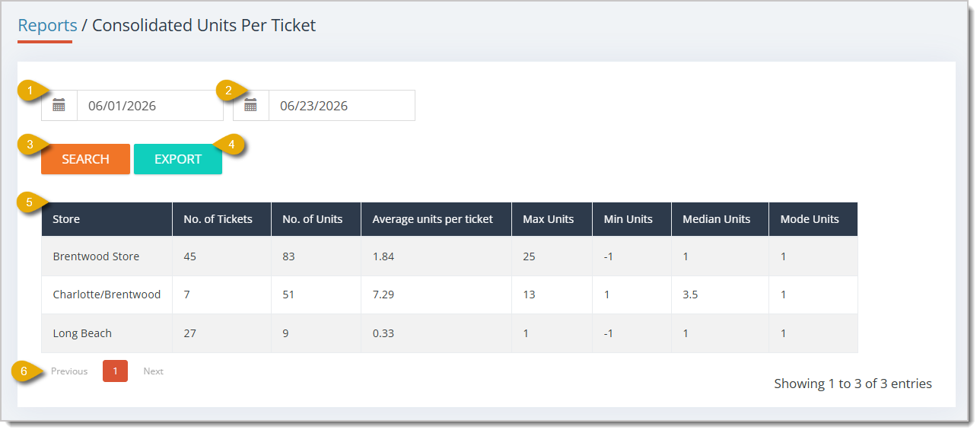The image size is (980, 433).
Task: Click Charlotte/Brentwood units value 51
Action: coord(288,295)
